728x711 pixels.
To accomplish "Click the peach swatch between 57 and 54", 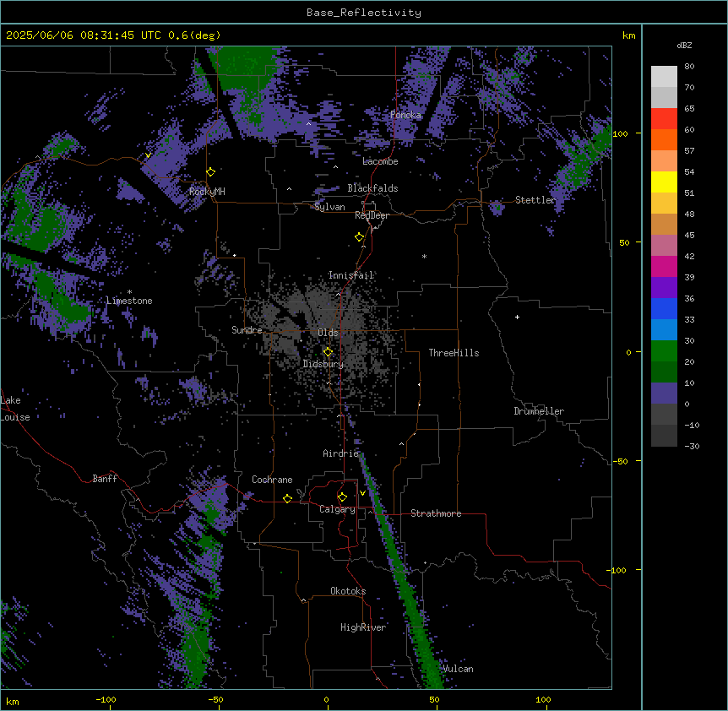I will 664,161.
